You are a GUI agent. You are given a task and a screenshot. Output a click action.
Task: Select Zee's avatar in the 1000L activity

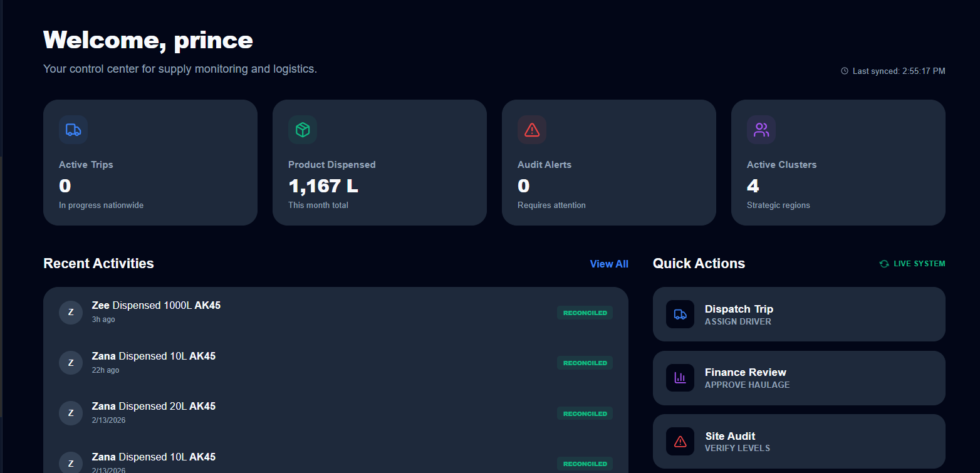tap(71, 312)
